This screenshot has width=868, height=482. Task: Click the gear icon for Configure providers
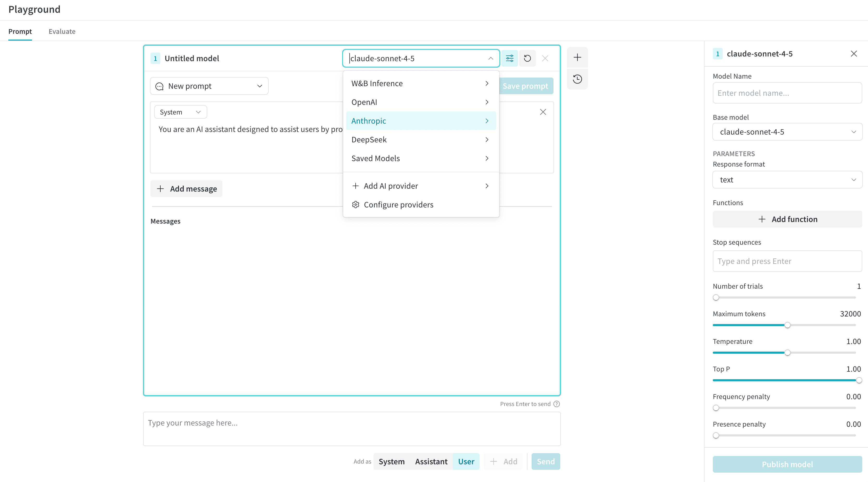click(x=355, y=205)
